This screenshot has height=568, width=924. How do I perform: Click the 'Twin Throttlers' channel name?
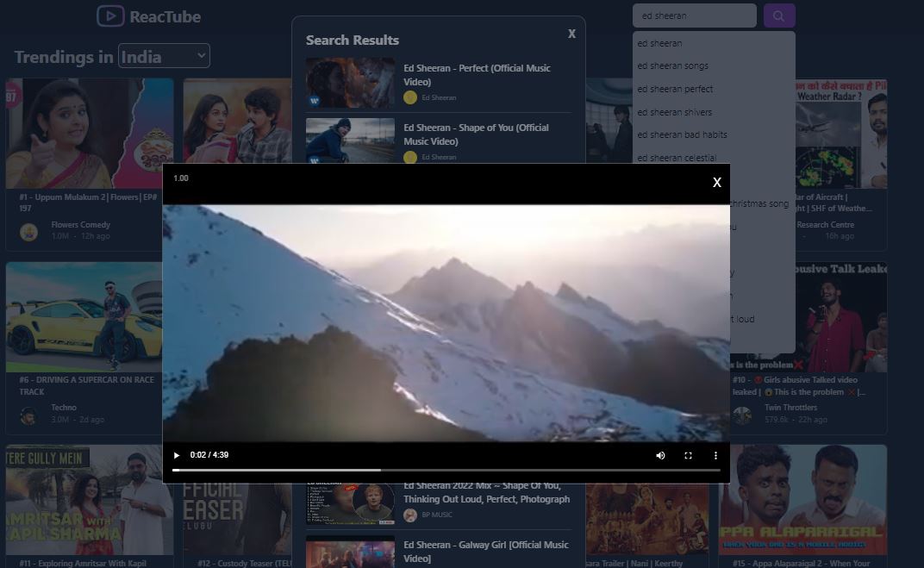(790, 407)
